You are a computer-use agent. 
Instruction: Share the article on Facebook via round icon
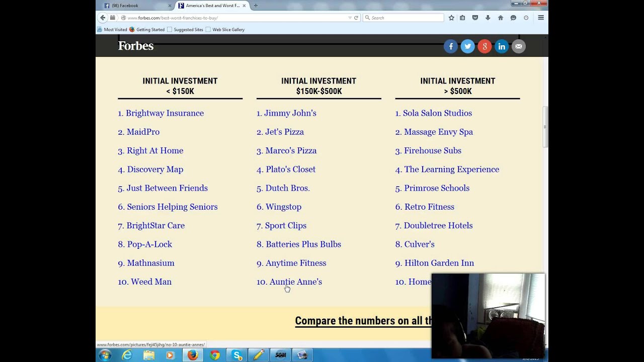point(451,46)
